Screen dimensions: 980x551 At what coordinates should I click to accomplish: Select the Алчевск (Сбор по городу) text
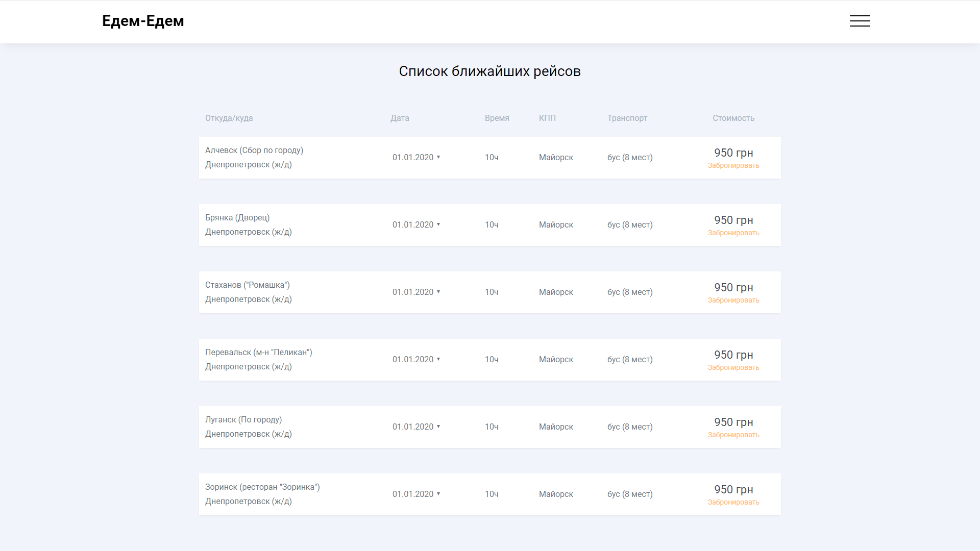pos(254,150)
